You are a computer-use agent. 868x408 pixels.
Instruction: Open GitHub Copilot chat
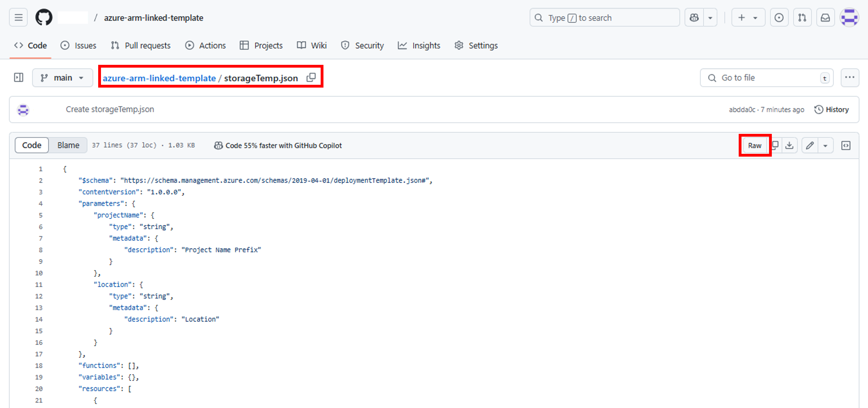point(694,18)
